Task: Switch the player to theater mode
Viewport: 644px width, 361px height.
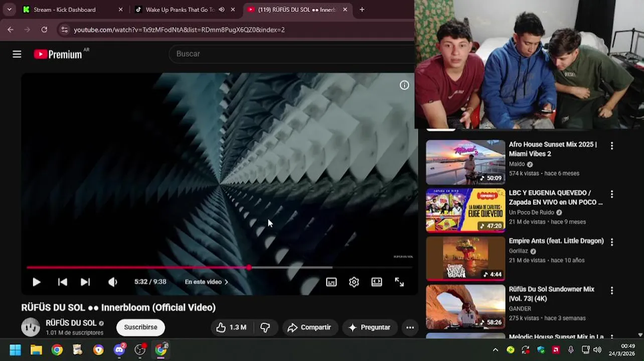Action: (x=377, y=282)
